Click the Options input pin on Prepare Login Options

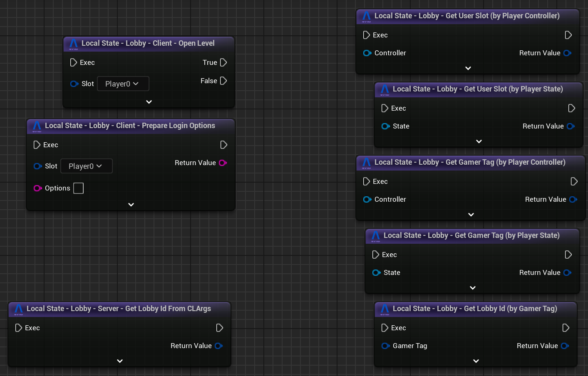pos(37,188)
